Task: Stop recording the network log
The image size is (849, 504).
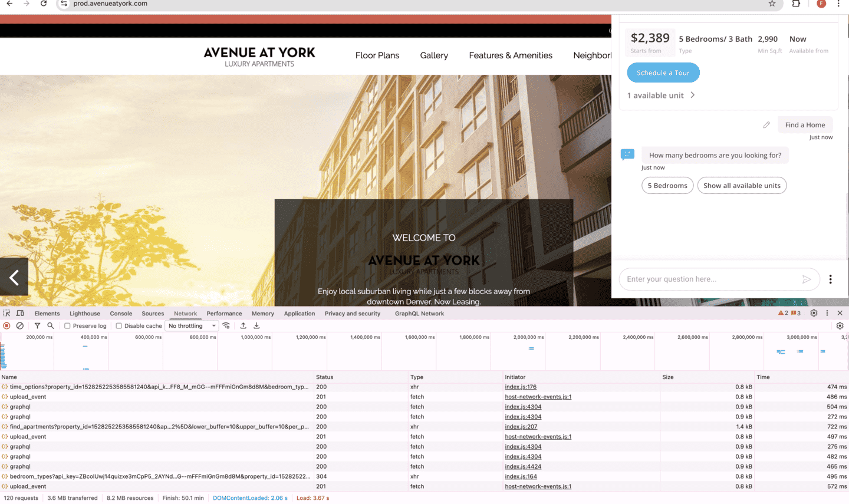Action: point(7,326)
